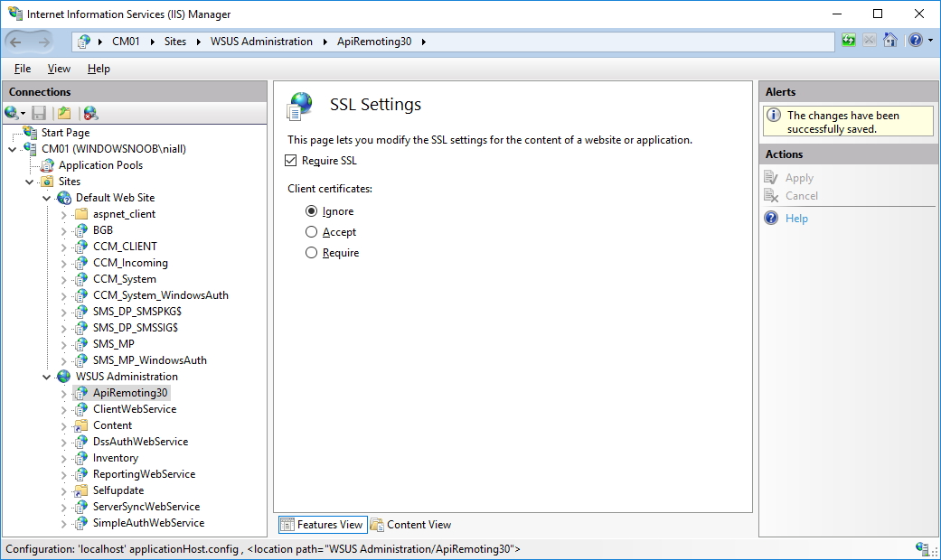Screen dimensions: 941x560
Task: Click the Up folder icon in Connections toolbar
Action: pos(64,113)
